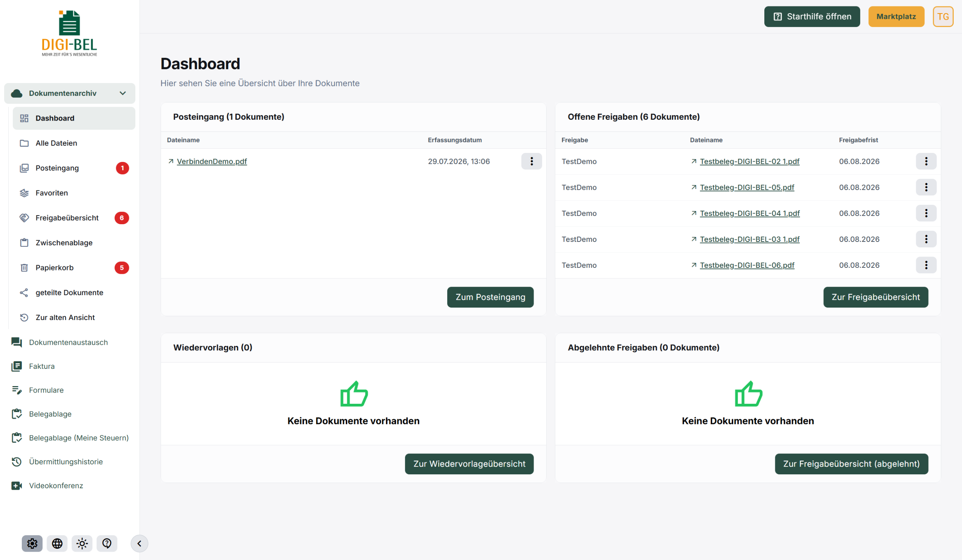Select Zwischenablage in the sidebar

(x=74, y=243)
